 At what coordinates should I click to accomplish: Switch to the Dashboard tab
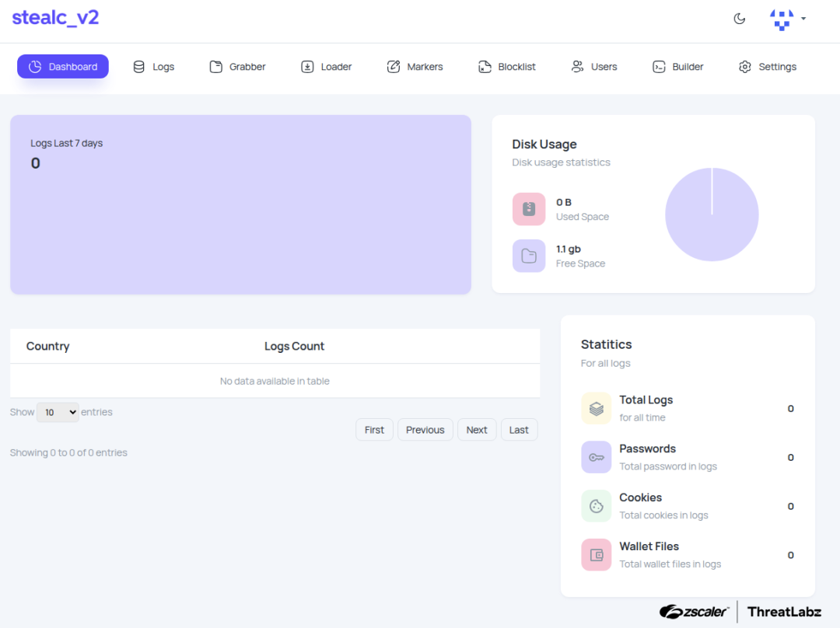[62, 67]
